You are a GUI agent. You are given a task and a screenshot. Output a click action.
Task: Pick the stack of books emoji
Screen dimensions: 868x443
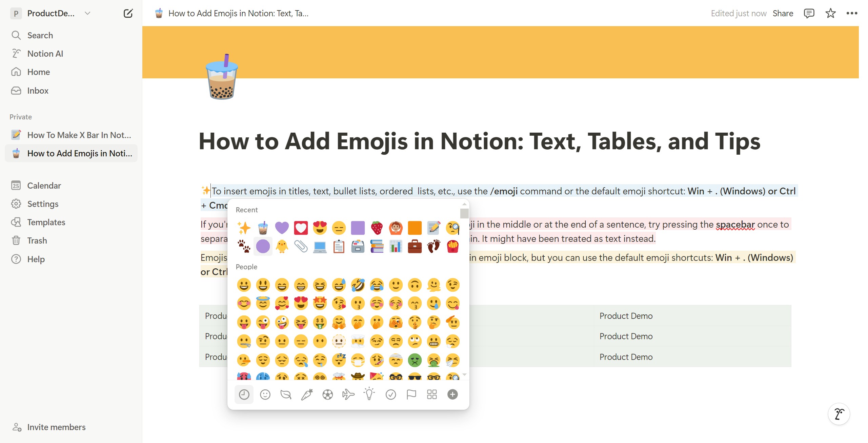pos(377,247)
